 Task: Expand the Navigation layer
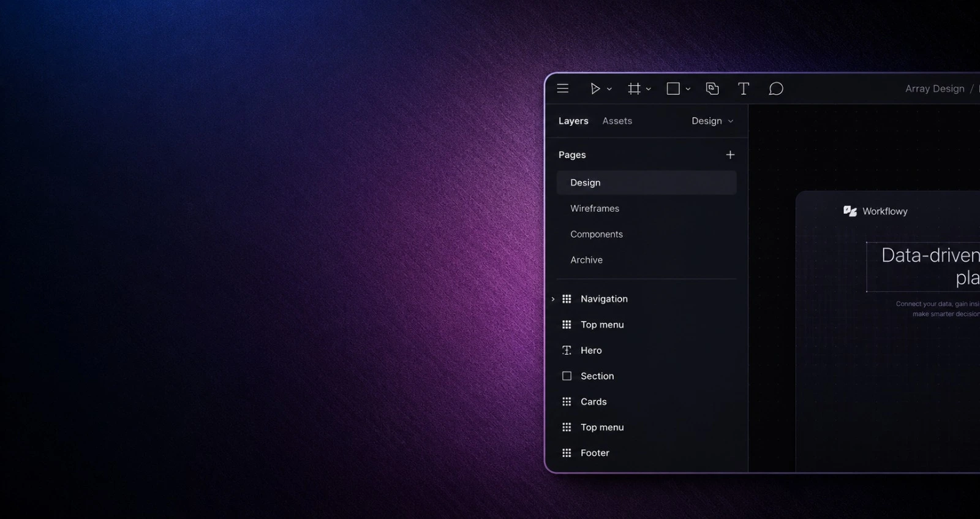[x=553, y=299]
